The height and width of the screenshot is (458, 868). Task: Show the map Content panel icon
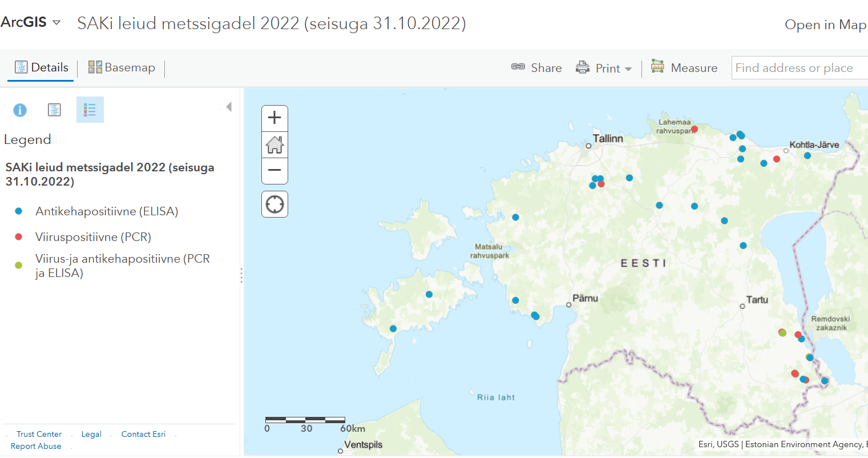pyautogui.click(x=54, y=110)
